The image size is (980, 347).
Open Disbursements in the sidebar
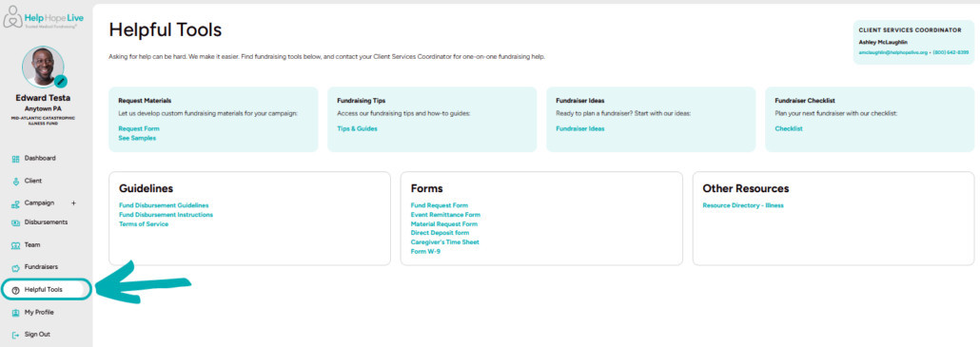click(47, 222)
